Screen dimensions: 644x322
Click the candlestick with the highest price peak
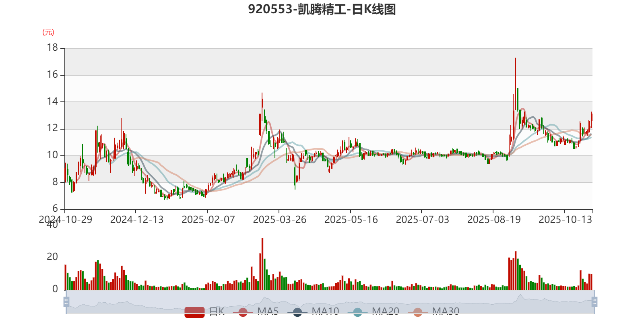pyautogui.click(x=515, y=85)
